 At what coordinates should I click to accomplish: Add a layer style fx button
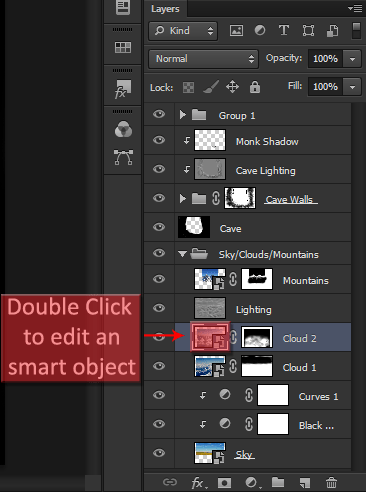click(x=198, y=482)
